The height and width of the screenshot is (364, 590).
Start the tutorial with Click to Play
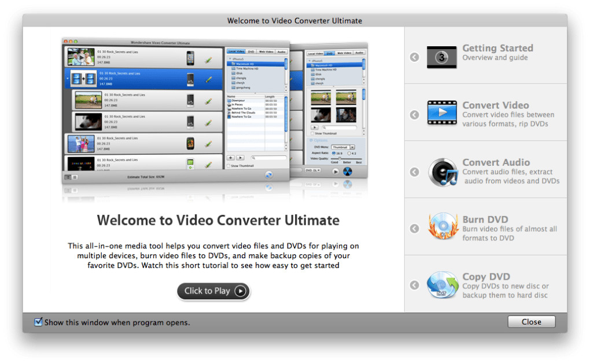click(x=213, y=291)
